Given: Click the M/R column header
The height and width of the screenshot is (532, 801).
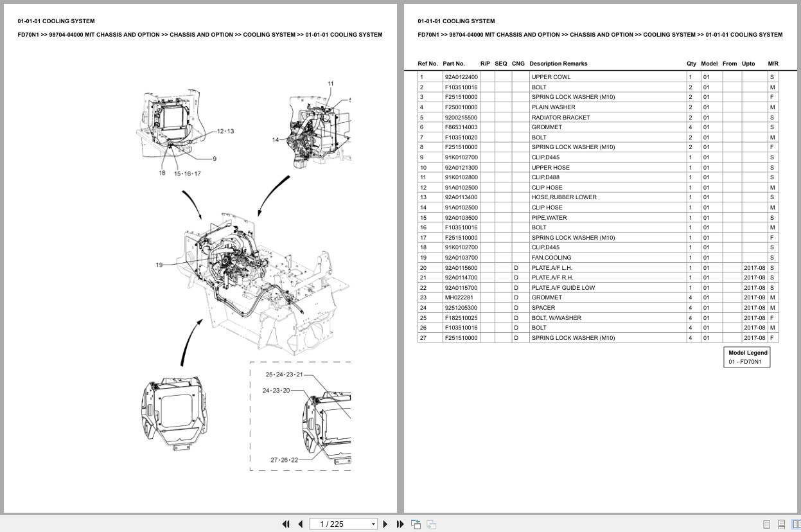Looking at the screenshot, I should pos(773,64).
